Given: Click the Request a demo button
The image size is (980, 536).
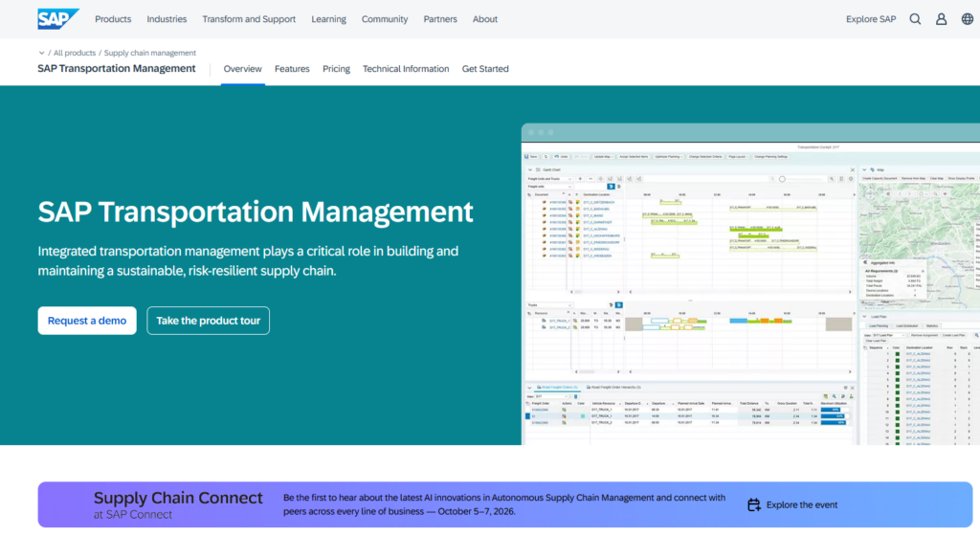Looking at the screenshot, I should click(x=87, y=321).
